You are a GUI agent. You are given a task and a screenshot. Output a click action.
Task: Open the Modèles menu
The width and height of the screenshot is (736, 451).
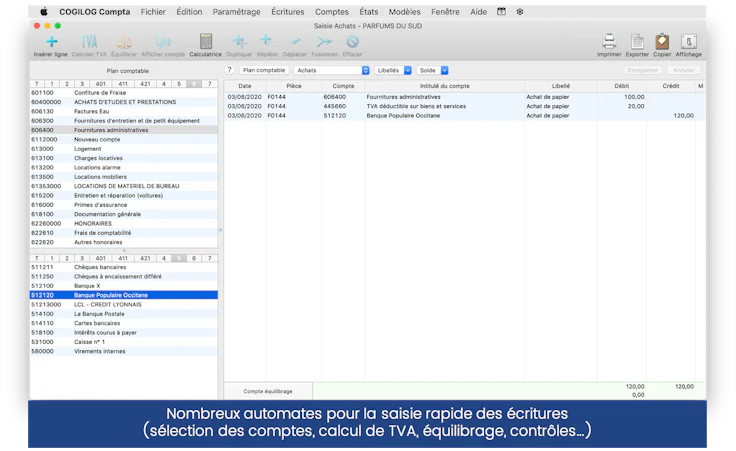point(404,12)
